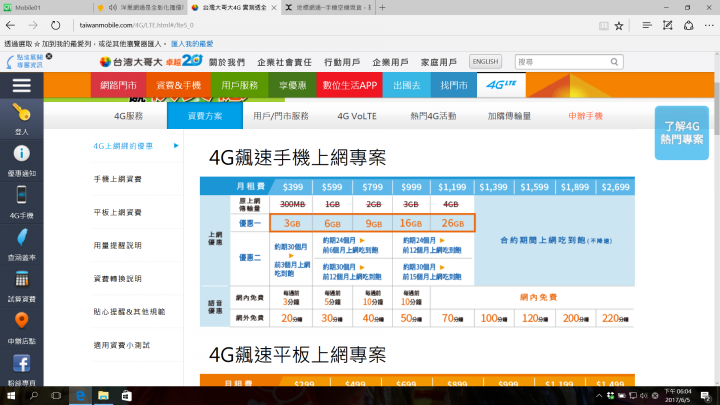Open the web note pen icon

point(668,25)
